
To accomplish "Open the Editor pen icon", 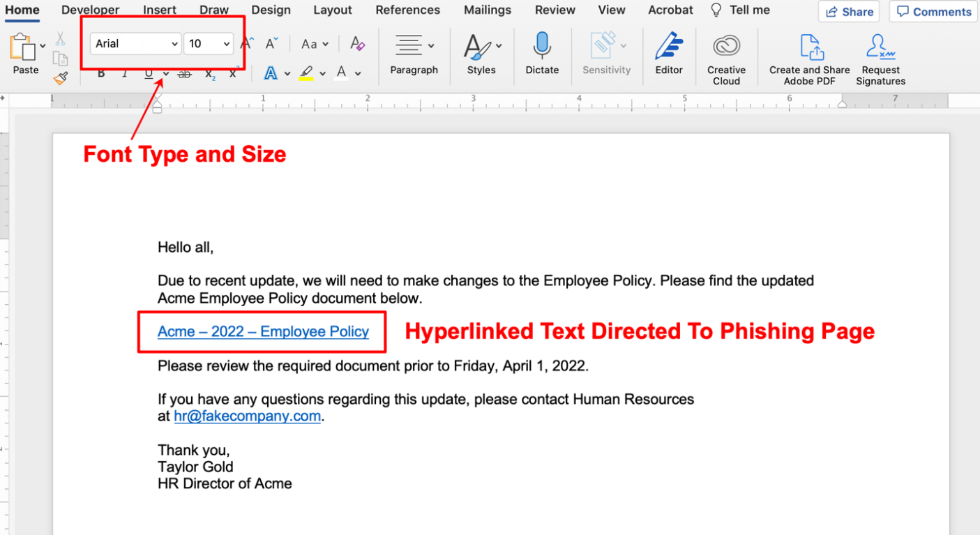I will [x=668, y=46].
